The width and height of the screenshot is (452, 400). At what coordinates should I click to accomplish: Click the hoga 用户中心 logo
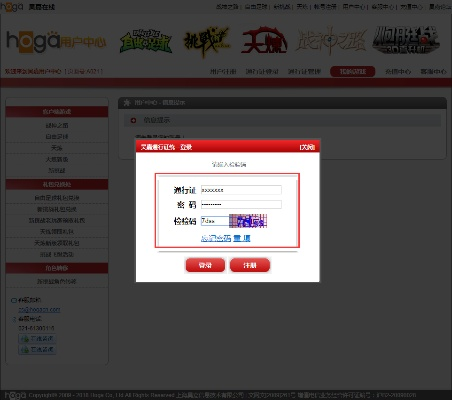click(x=56, y=42)
